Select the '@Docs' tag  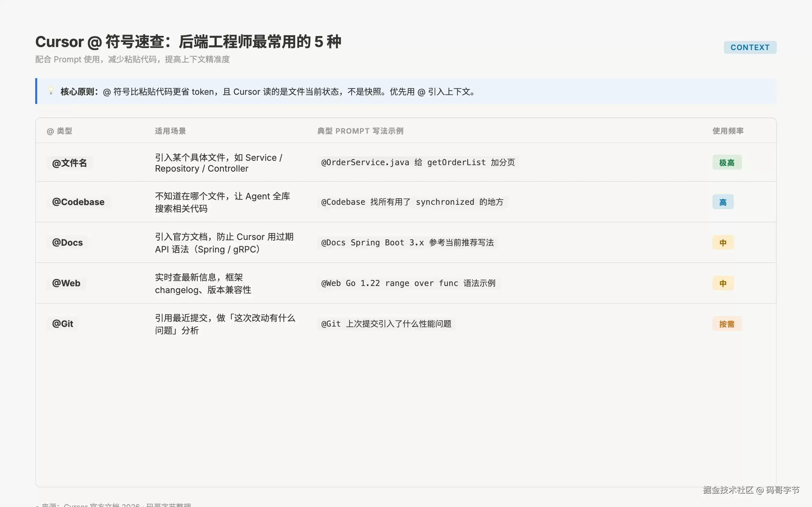click(67, 242)
